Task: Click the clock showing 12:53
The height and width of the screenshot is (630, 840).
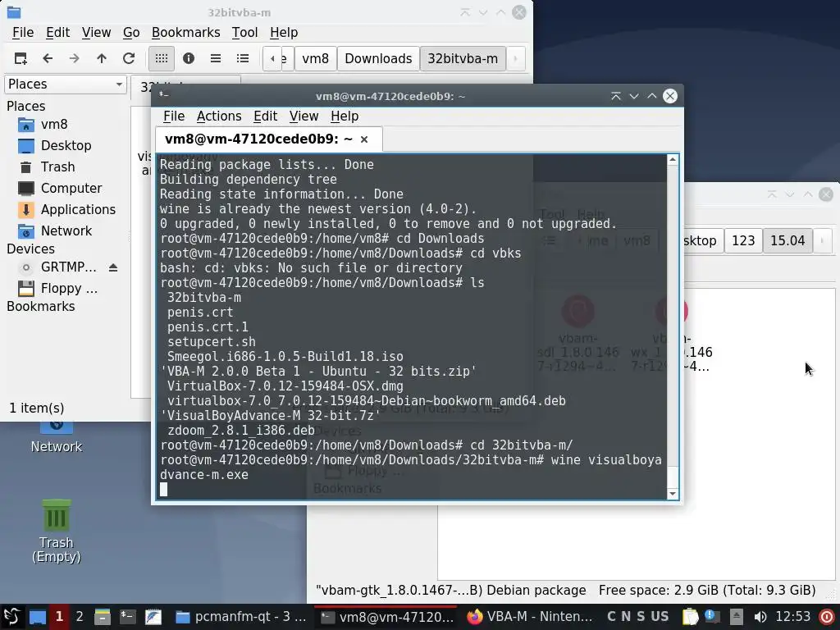Action: coord(793,617)
